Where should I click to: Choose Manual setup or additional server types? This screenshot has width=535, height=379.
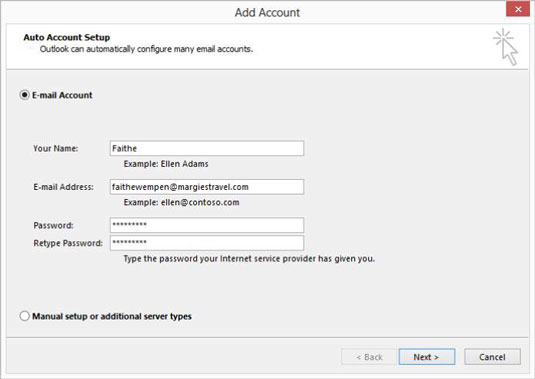point(24,316)
